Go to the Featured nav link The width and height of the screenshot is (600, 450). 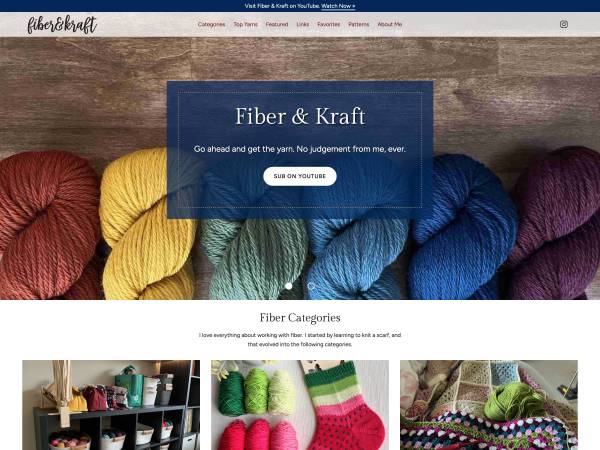pyautogui.click(x=277, y=24)
